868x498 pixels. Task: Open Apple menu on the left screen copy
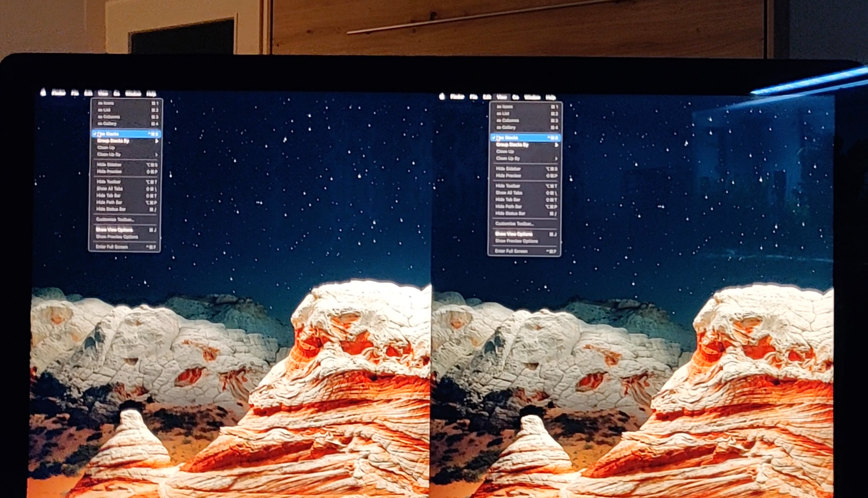[43, 92]
